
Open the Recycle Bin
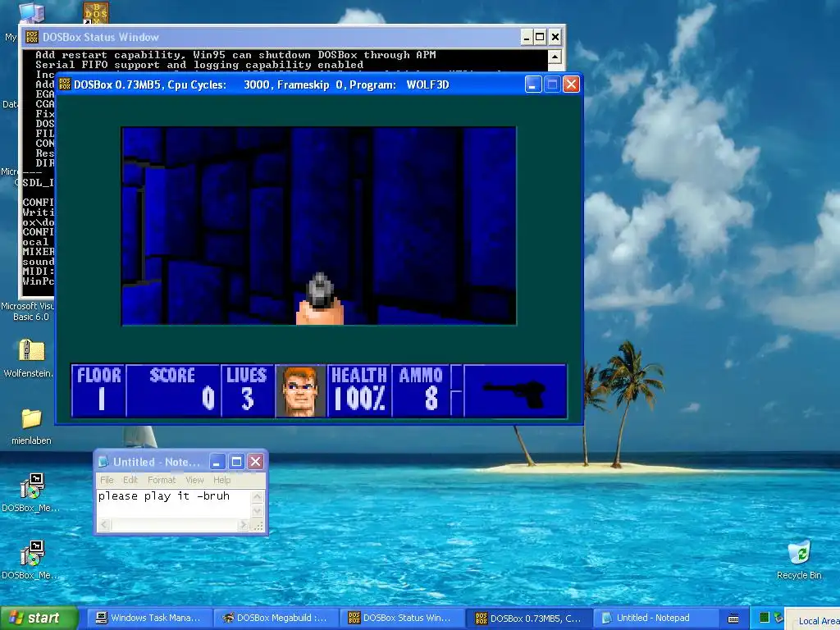(799, 553)
